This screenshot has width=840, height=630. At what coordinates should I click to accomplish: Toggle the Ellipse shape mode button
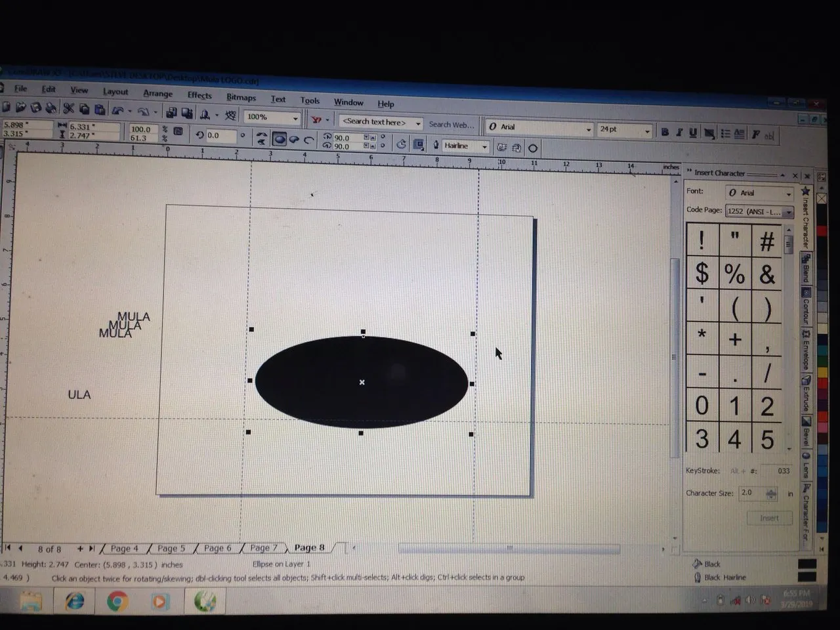click(280, 138)
